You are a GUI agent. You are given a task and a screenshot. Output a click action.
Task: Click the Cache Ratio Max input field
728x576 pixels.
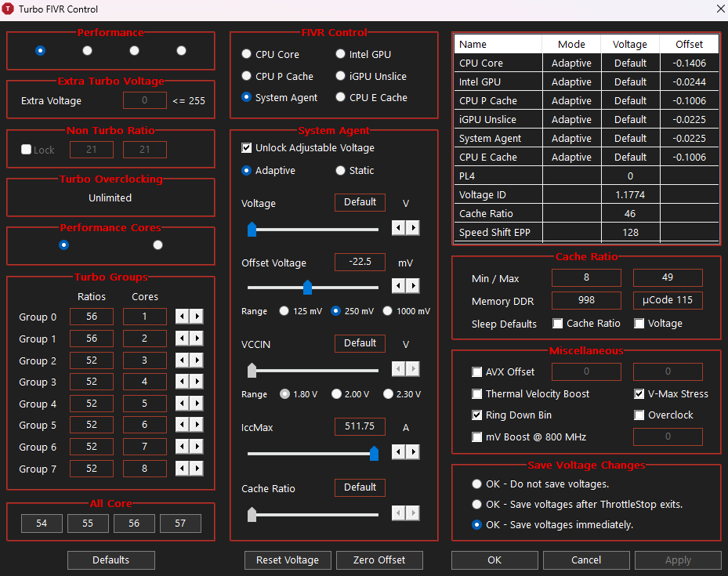[x=668, y=277]
